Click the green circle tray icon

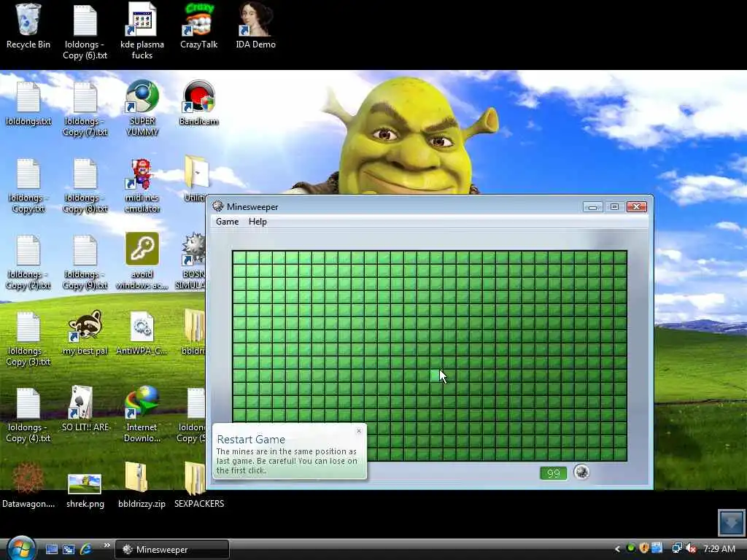pos(630,548)
